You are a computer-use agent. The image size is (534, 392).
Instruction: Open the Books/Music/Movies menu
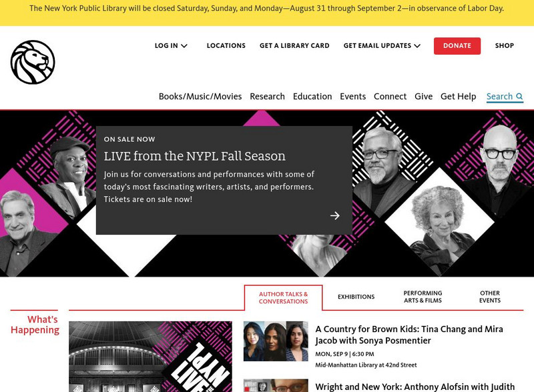[x=200, y=96]
